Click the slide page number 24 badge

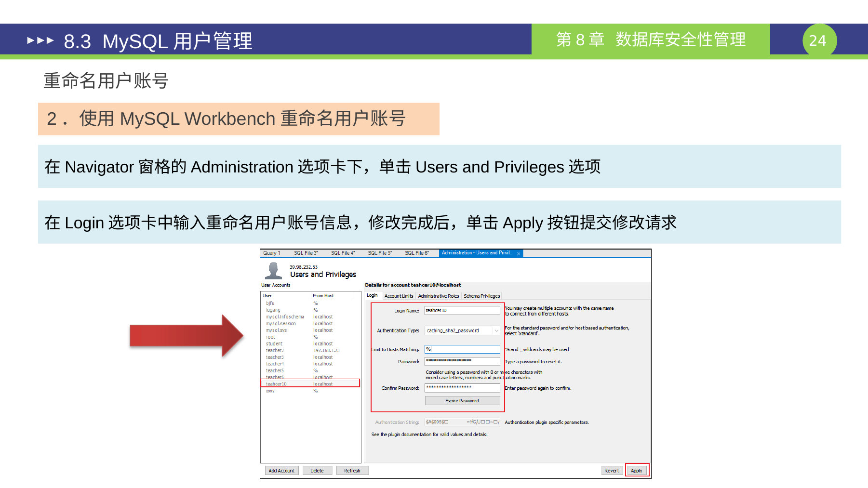tap(819, 40)
